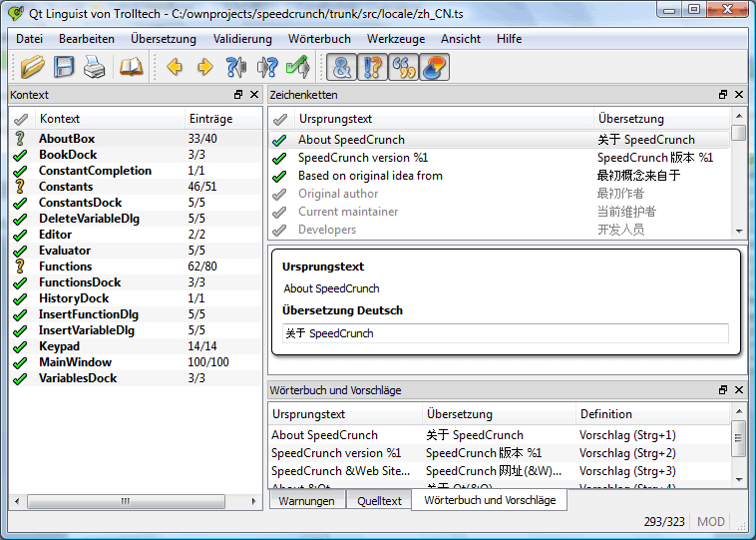Select the Keypad context row
756x540 pixels.
136,346
